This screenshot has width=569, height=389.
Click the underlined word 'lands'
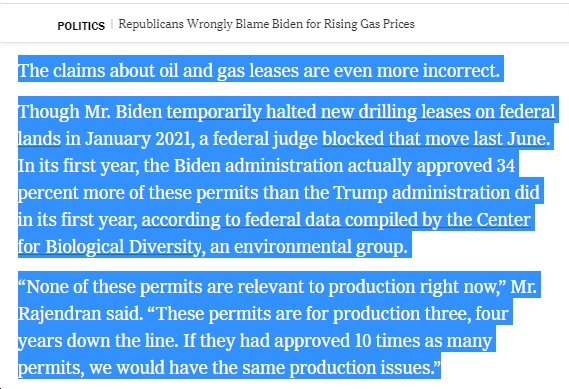point(40,138)
